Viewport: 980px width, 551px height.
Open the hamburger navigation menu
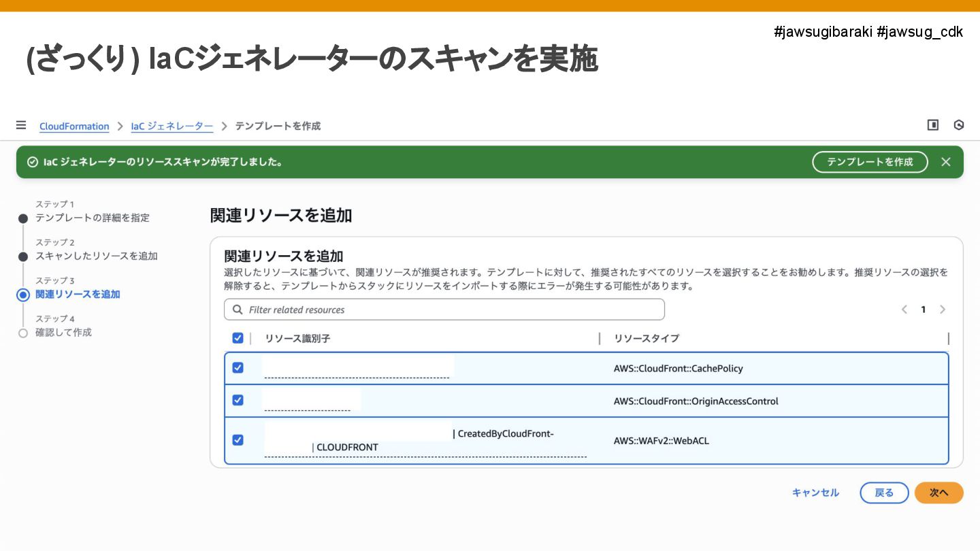21,125
